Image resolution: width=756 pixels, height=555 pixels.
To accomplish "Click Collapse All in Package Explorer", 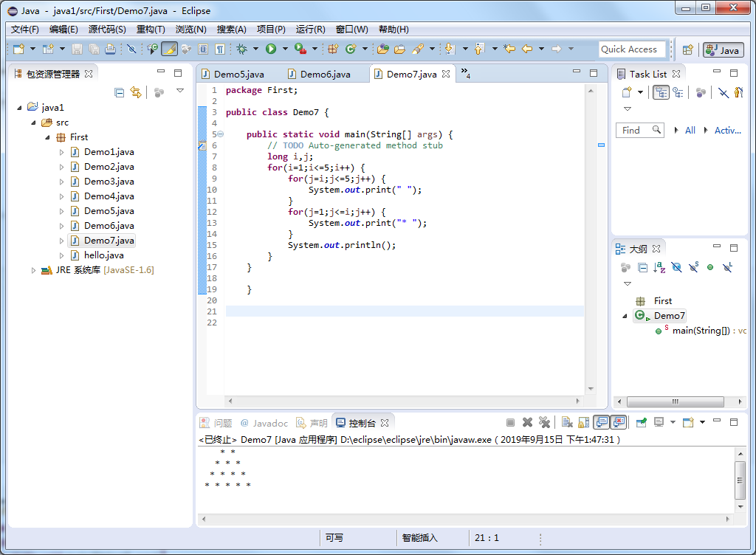I will click(119, 92).
